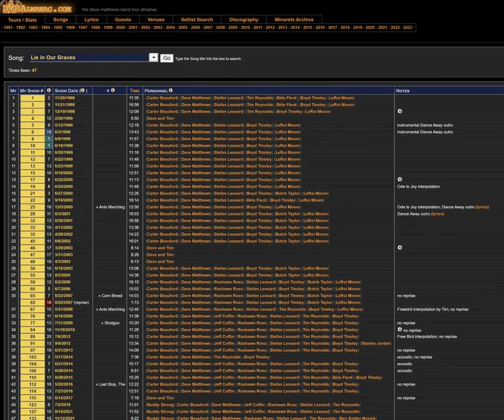Screen dimensions: 504x420
Task: Open the Venues menu
Action: [x=156, y=19]
